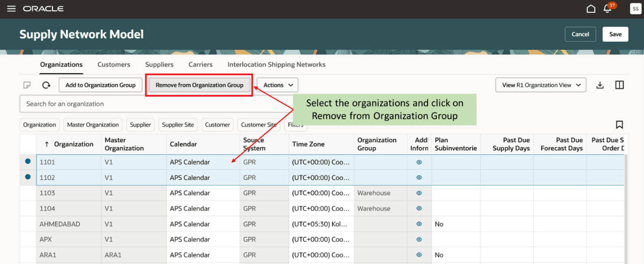Image resolution: width=644 pixels, height=264 pixels.
Task: Export the table using the download icon
Action: (600, 85)
